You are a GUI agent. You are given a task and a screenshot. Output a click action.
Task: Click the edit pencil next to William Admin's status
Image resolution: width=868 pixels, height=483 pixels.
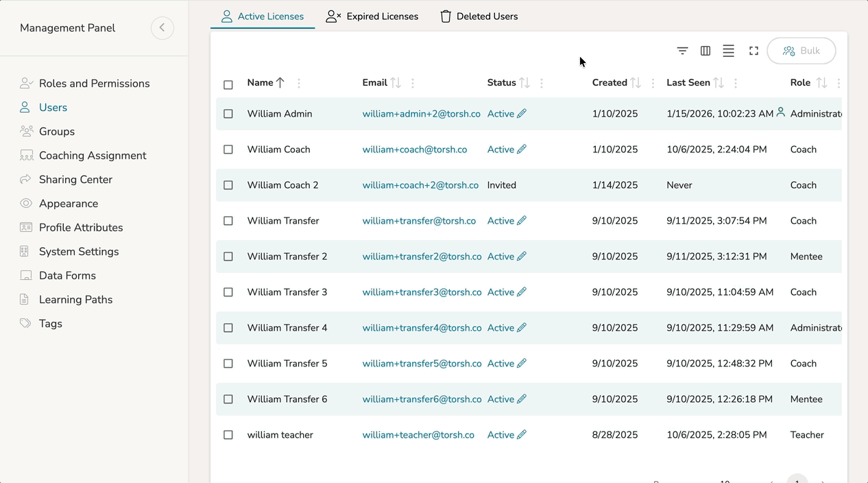click(522, 114)
